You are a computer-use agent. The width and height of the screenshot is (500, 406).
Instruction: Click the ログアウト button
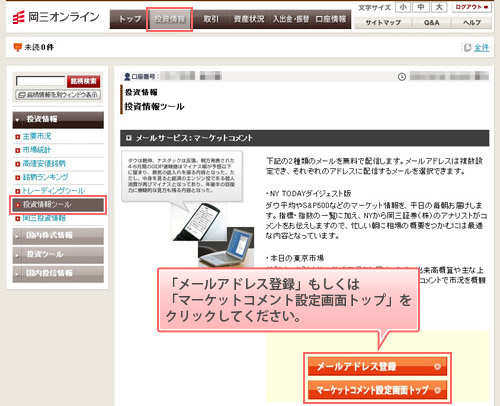click(x=472, y=7)
